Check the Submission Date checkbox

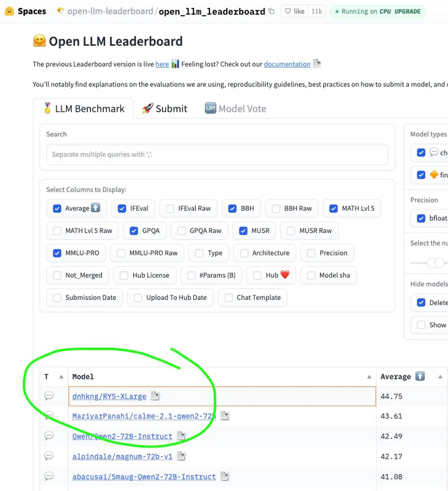click(57, 298)
